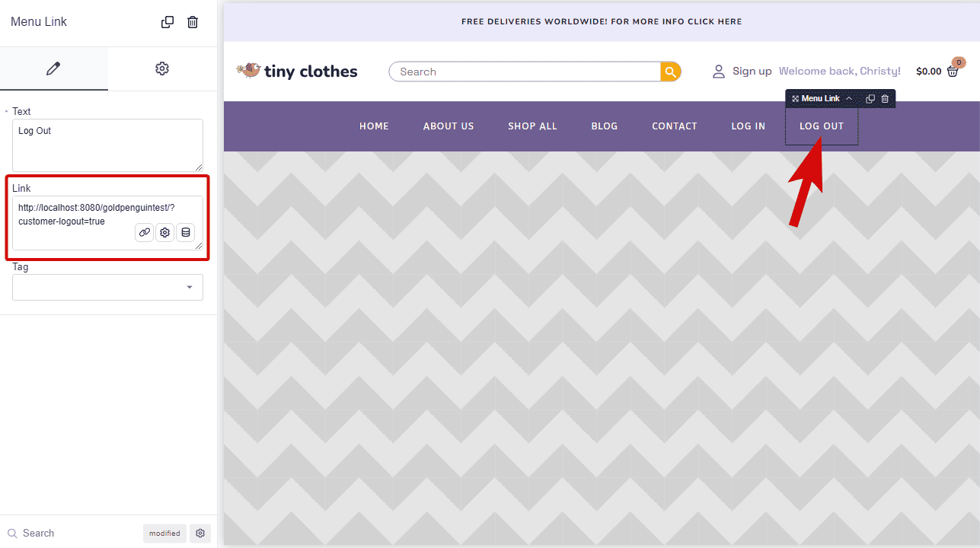This screenshot has height=548, width=980.
Task: Duplicate the Menu Link from panel header
Action: tap(168, 22)
